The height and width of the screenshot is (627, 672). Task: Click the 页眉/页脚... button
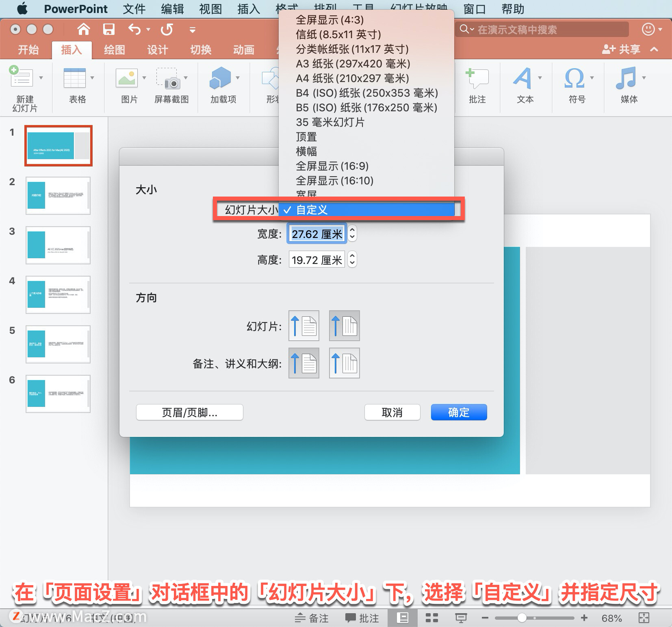click(x=190, y=412)
